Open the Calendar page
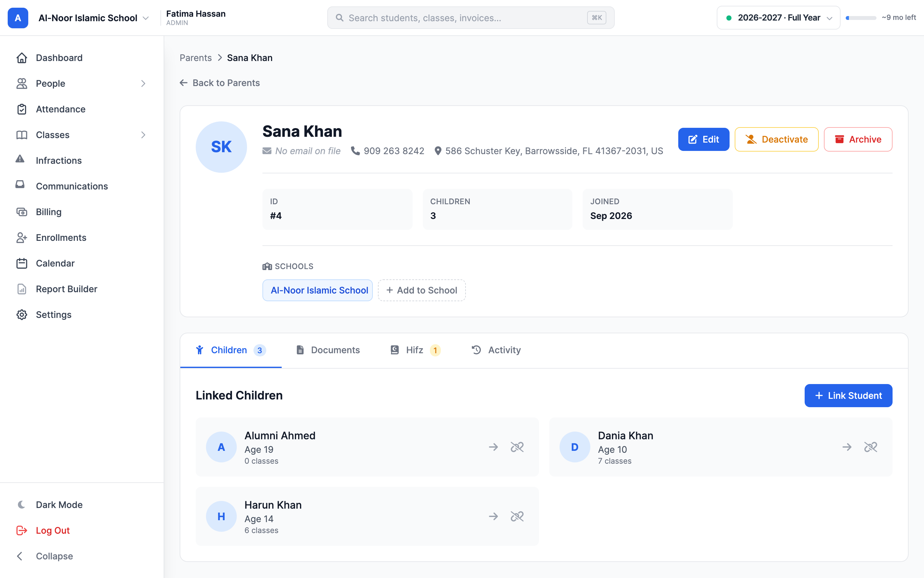Viewport: 924px width, 578px height. (x=82, y=263)
